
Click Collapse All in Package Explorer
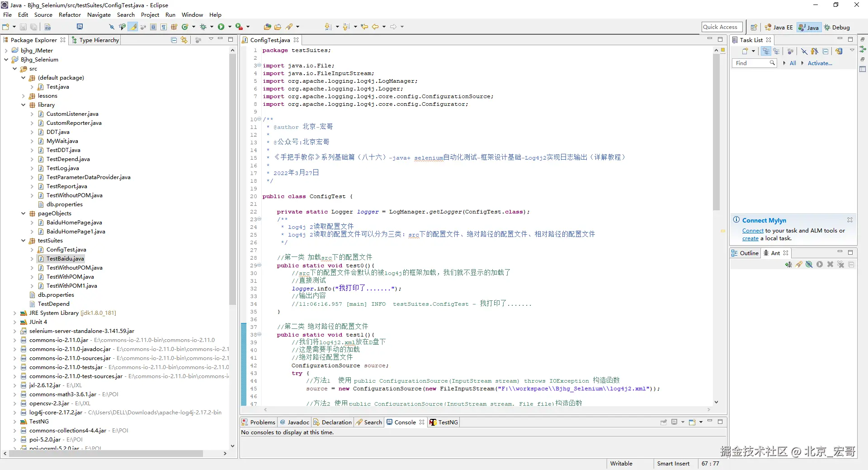tap(174, 40)
